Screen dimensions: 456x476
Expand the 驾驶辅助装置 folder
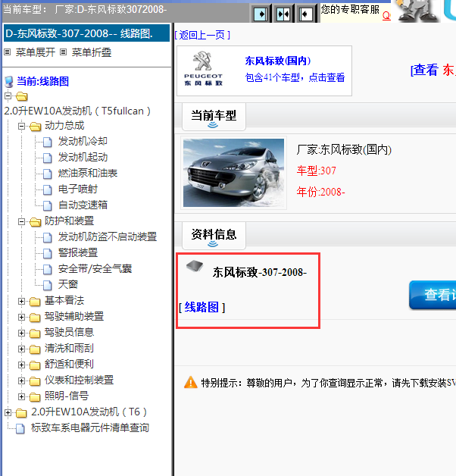[21, 318]
